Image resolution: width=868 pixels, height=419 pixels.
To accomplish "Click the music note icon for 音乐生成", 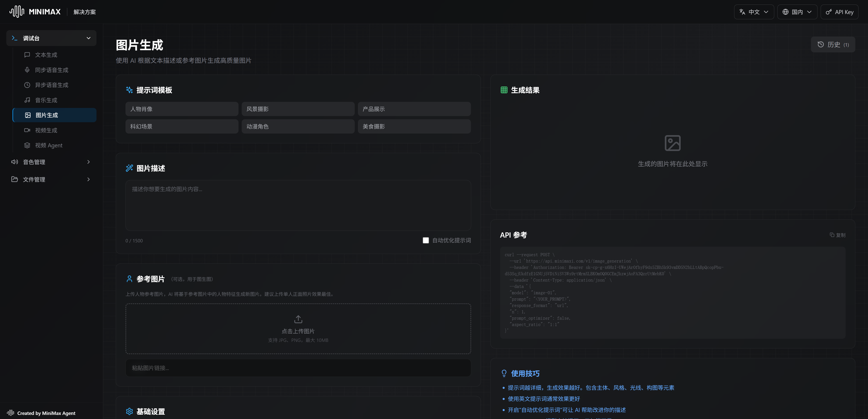I will (27, 100).
